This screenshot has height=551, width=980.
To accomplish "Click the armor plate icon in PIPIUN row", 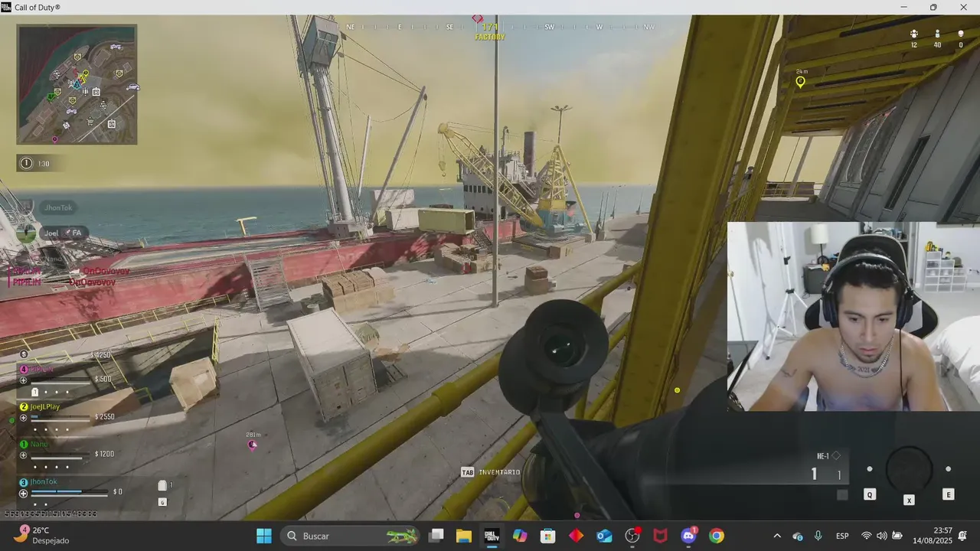I will 34,392.
